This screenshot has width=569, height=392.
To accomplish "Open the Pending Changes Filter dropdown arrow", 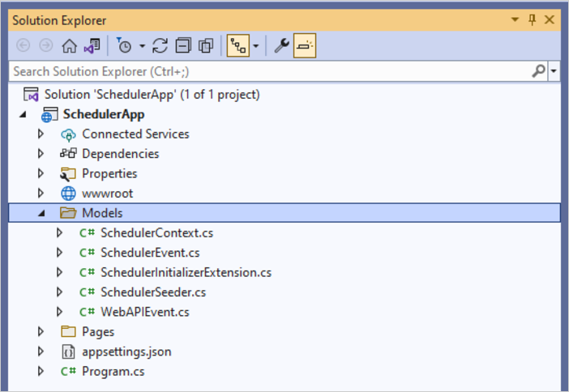I will [142, 46].
